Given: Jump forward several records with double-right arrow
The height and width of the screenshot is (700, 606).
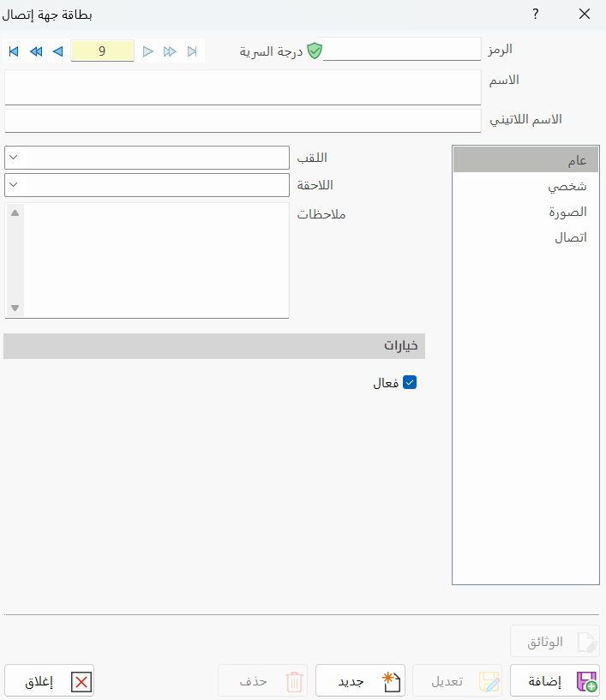Looking at the screenshot, I should [x=170, y=51].
